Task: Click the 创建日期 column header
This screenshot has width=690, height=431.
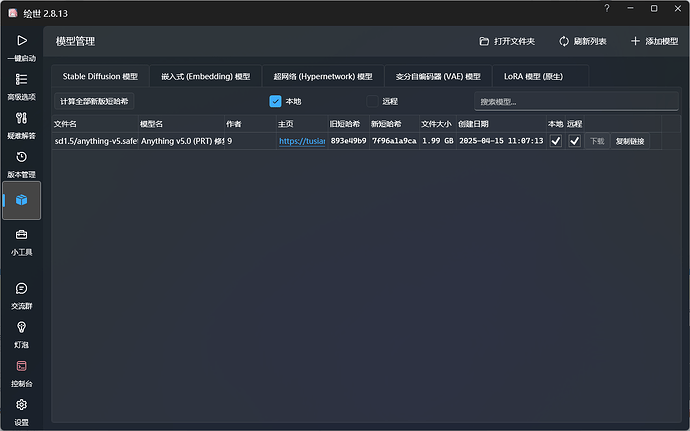Action: [x=501, y=124]
